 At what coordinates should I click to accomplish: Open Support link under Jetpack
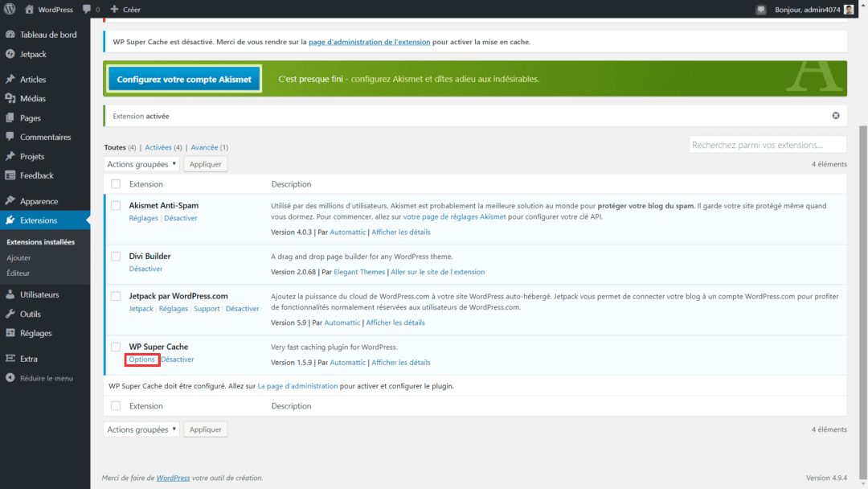[207, 309]
